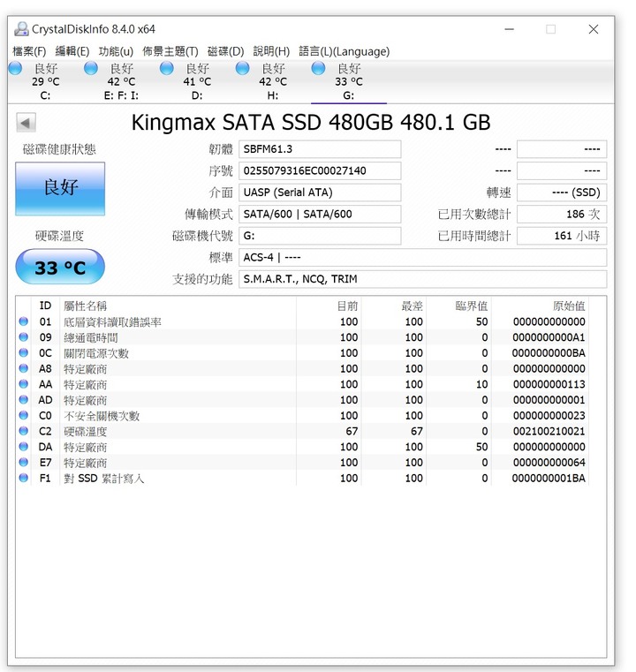
Task: Click the drive letter field G:
Action: tap(320, 236)
